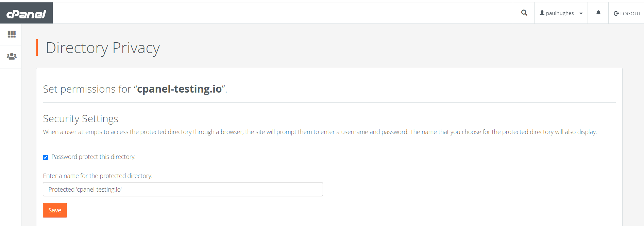This screenshot has width=644, height=226.
Task: Click the logout arrow icon
Action: point(616,14)
